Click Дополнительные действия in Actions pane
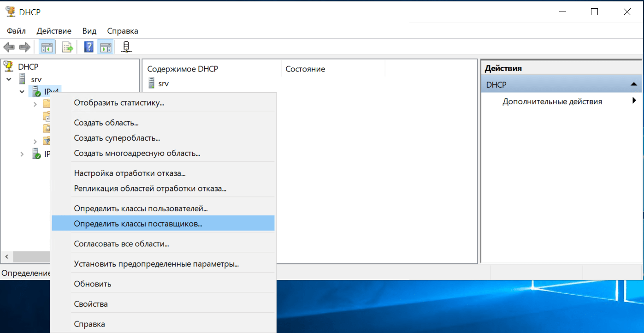Screen dimensions: 644x333 [552, 101]
